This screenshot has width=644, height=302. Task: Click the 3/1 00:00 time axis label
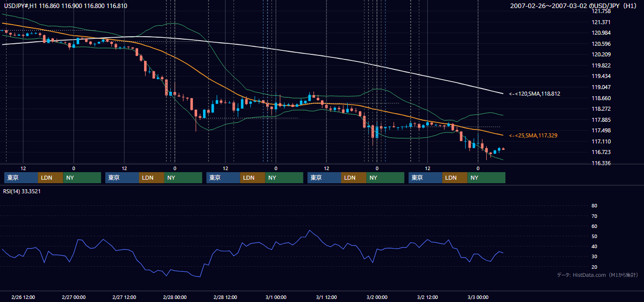pos(276,297)
